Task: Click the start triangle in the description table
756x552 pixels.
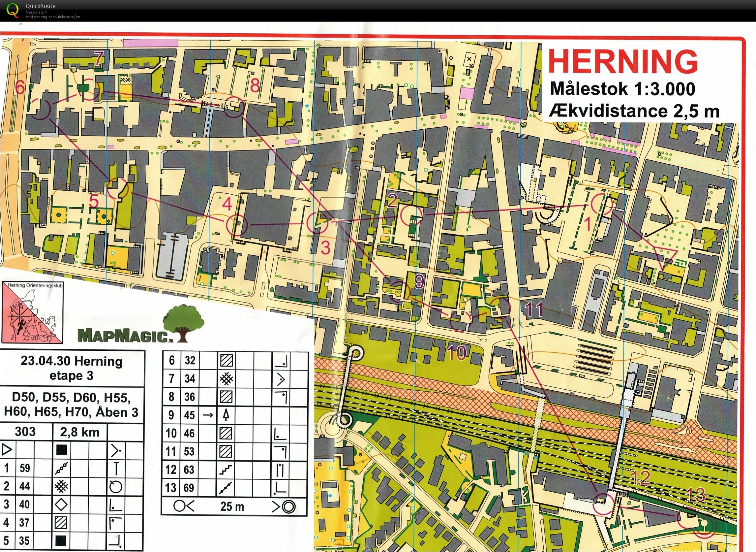Action: (7, 449)
